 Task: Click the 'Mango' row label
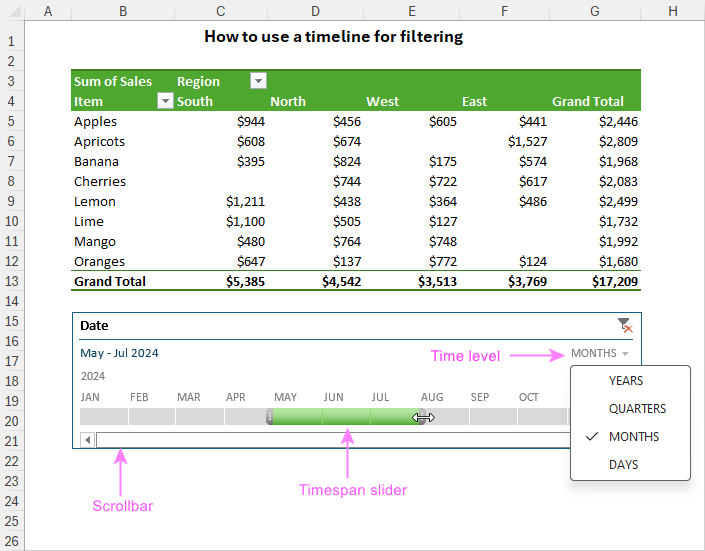tap(95, 242)
